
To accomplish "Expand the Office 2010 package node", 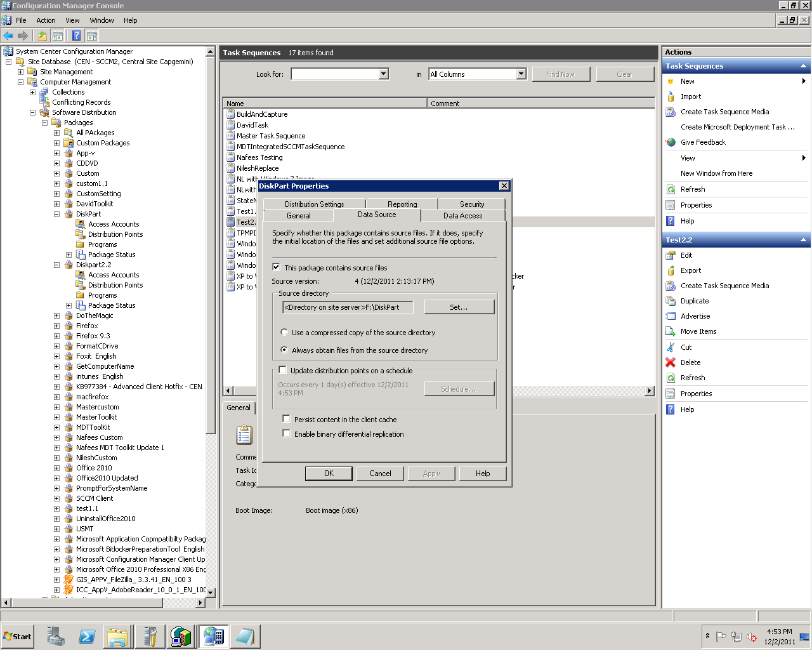I will click(x=56, y=468).
